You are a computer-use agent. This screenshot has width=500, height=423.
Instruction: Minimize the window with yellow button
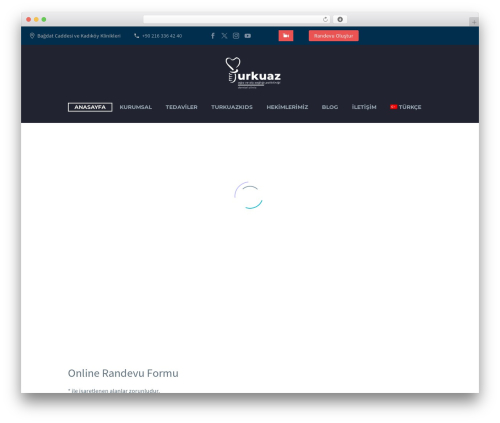pos(36,19)
